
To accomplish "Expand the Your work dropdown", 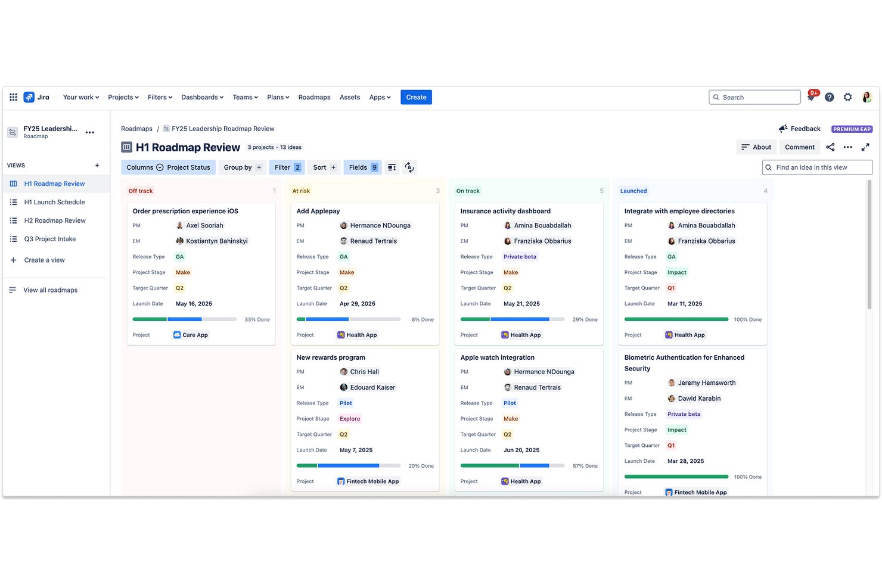I will tap(81, 97).
